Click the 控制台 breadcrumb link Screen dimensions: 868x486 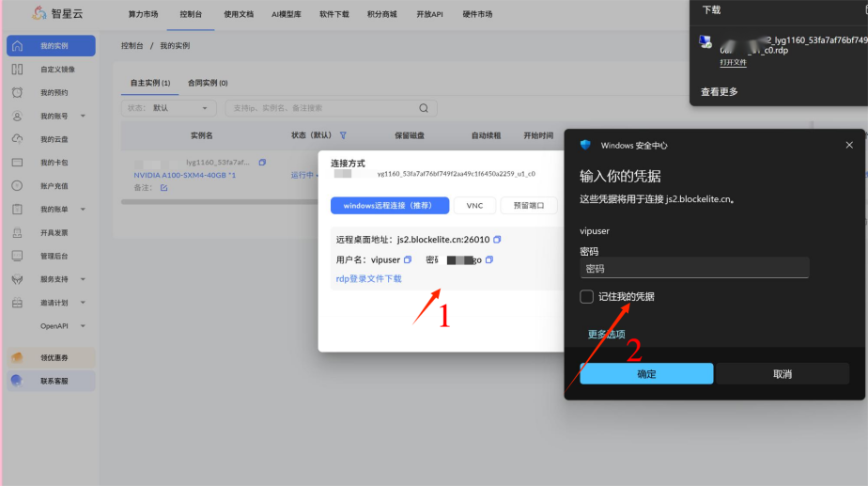click(132, 46)
